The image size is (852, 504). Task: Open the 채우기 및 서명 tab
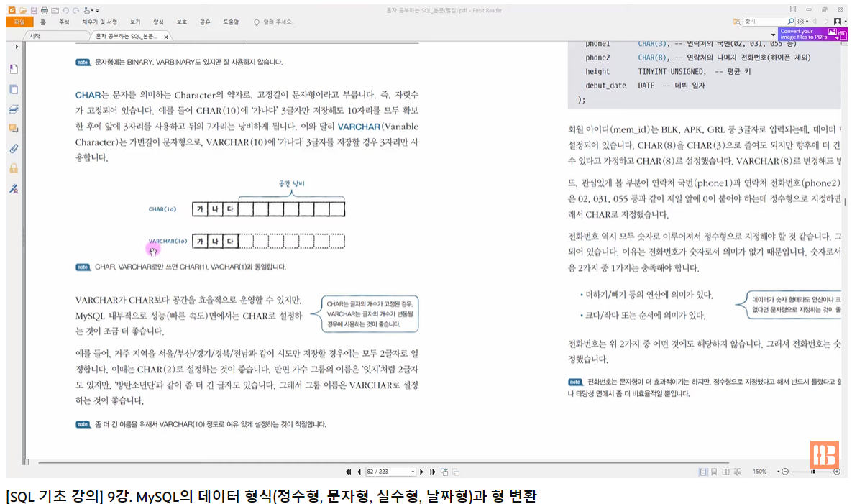pyautogui.click(x=99, y=22)
